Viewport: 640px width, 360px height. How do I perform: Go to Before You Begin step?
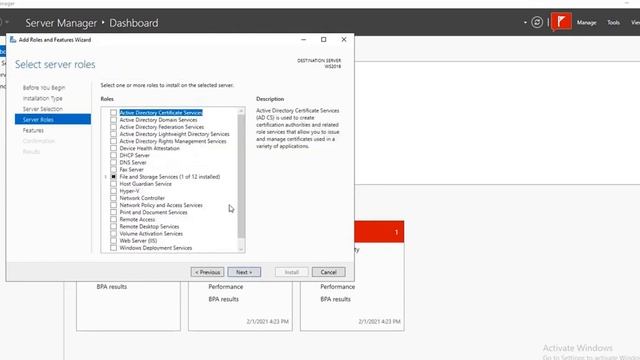click(x=44, y=88)
